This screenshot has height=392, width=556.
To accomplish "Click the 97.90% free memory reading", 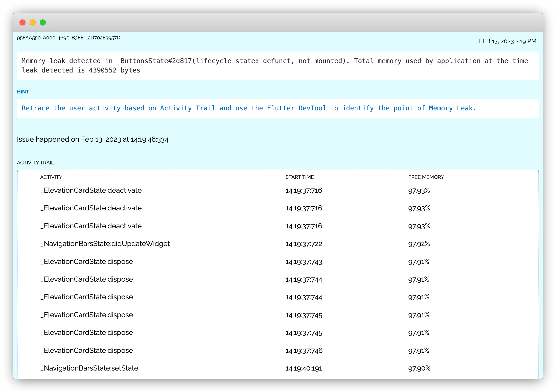I will pos(419,369).
